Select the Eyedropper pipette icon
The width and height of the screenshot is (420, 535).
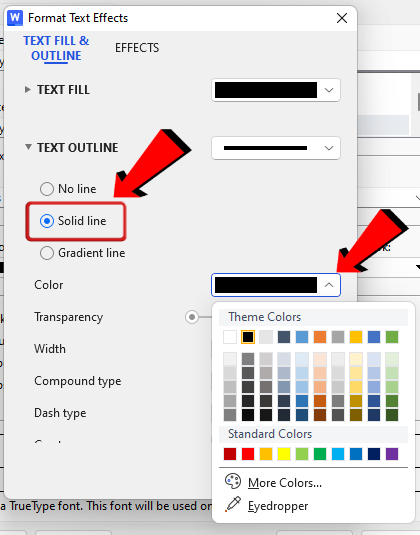(233, 504)
